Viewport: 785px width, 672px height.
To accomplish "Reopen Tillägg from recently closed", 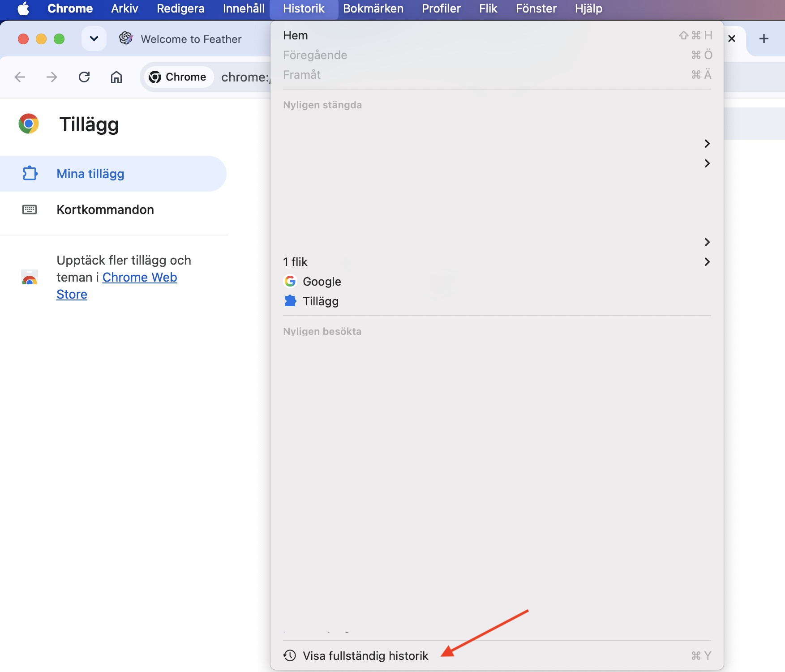I will pyautogui.click(x=497, y=301).
